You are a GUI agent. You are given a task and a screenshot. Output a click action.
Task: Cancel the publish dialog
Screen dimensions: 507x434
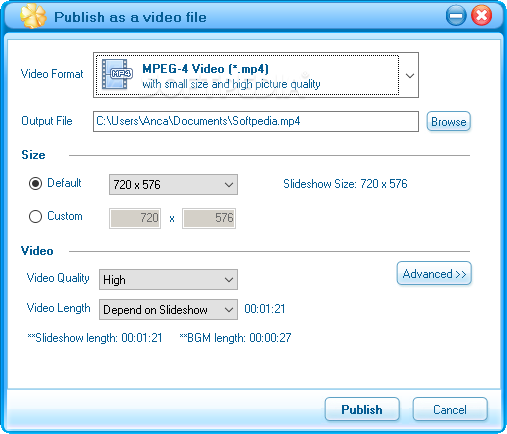(x=450, y=409)
